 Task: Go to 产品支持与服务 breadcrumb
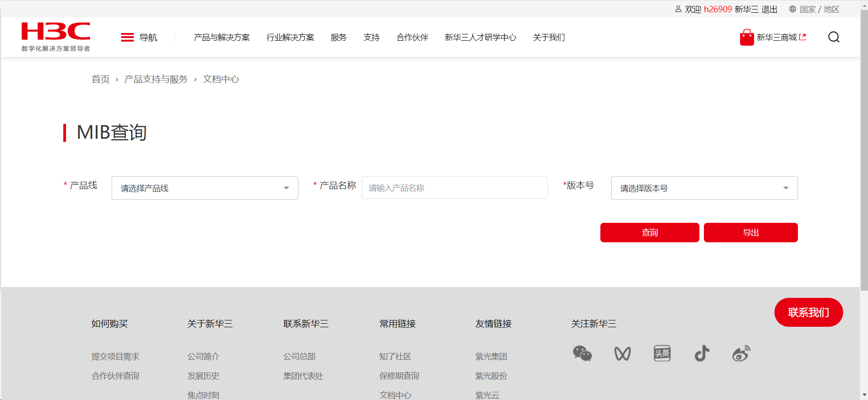156,79
